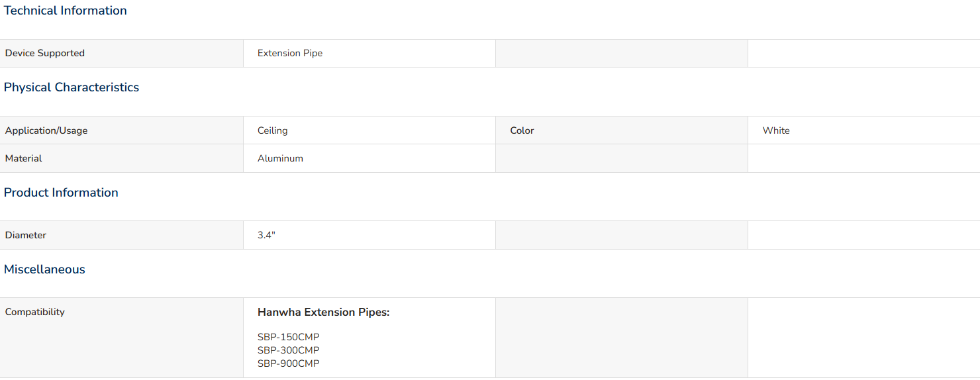Image resolution: width=980 pixels, height=380 pixels.
Task: Click the Ceiling value cell
Action: 369,130
